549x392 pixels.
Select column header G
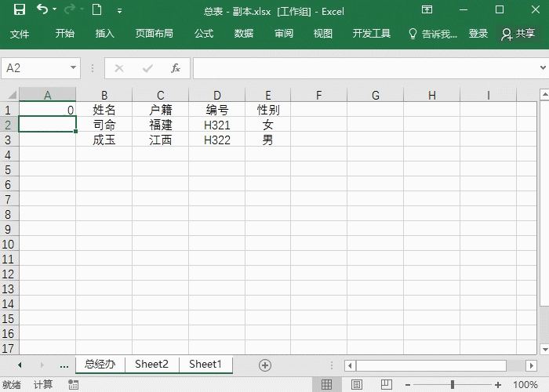click(x=376, y=95)
